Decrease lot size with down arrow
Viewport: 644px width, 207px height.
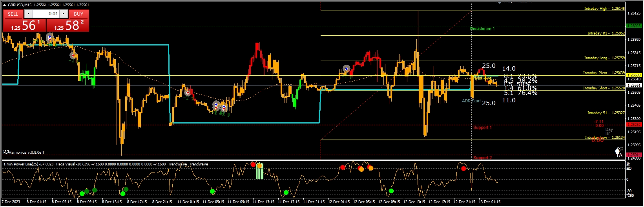pyautogui.click(x=28, y=14)
